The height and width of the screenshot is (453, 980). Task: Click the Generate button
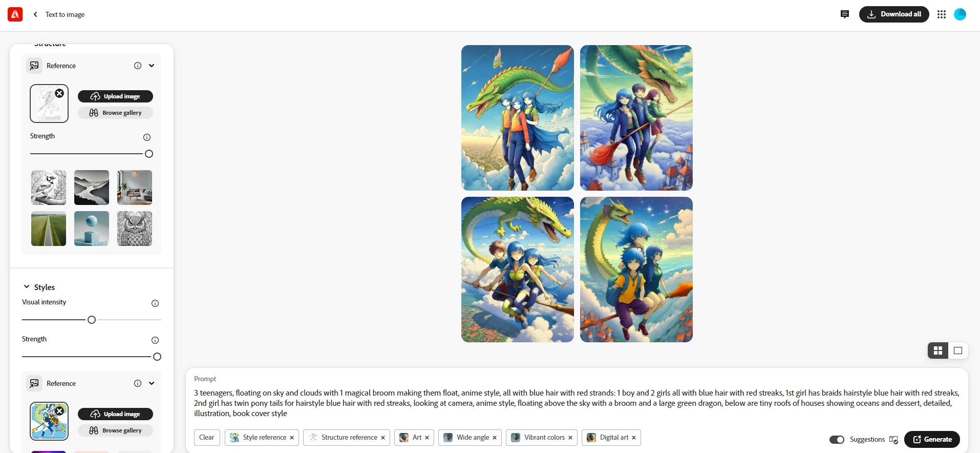[x=932, y=439]
